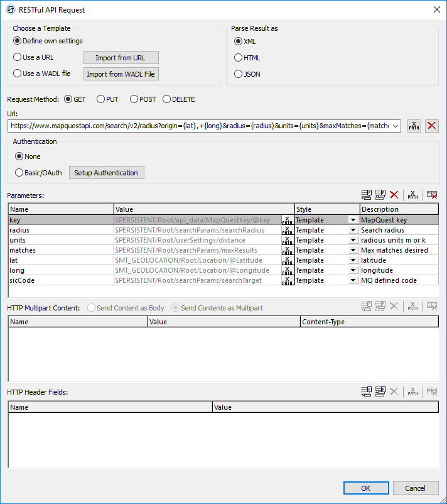Click the Import from URL button
The width and height of the screenshot is (447, 504).
(x=121, y=58)
